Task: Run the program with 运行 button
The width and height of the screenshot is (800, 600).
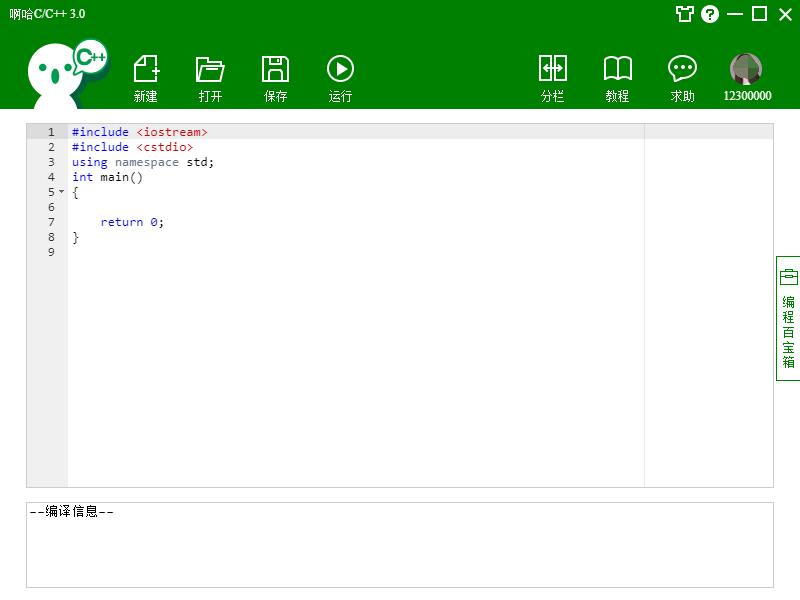Action: pyautogui.click(x=340, y=78)
